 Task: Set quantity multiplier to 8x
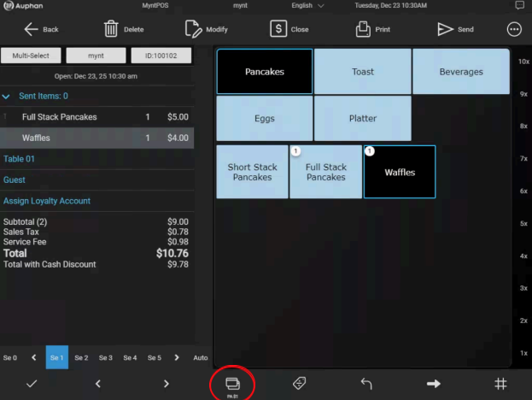coord(523,126)
